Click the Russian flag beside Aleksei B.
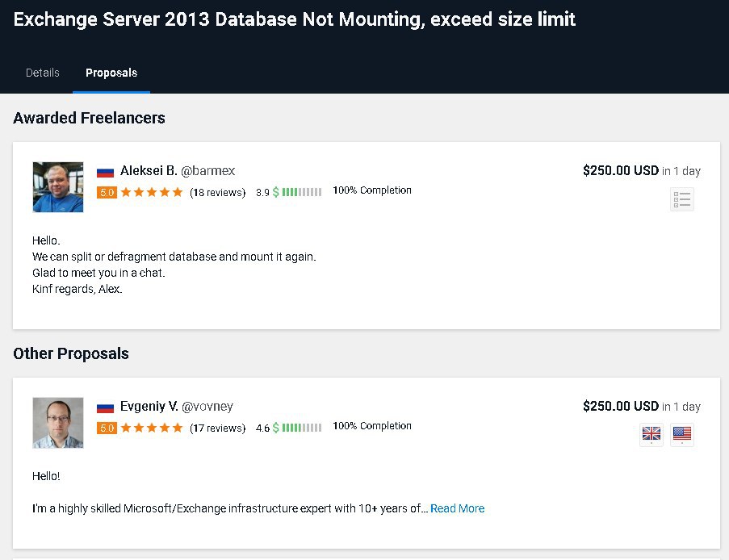This screenshot has height=560, width=729. [105, 172]
